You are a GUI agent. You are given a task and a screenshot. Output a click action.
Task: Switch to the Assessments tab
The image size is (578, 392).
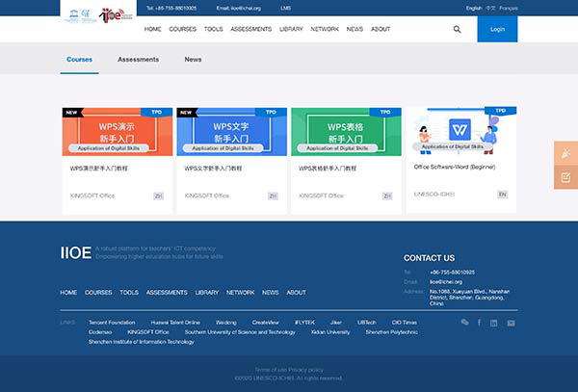[x=138, y=60]
